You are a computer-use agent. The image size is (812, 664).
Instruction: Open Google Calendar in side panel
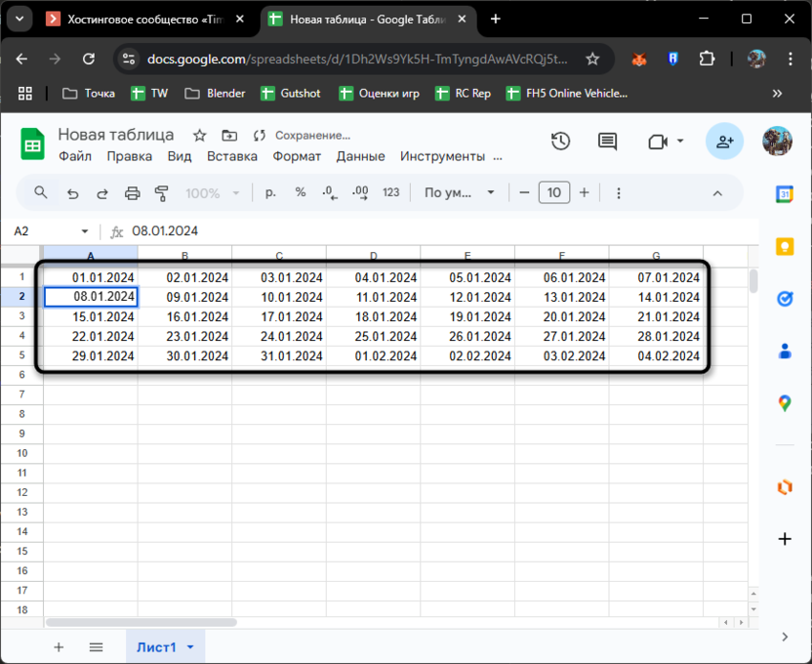tap(784, 194)
